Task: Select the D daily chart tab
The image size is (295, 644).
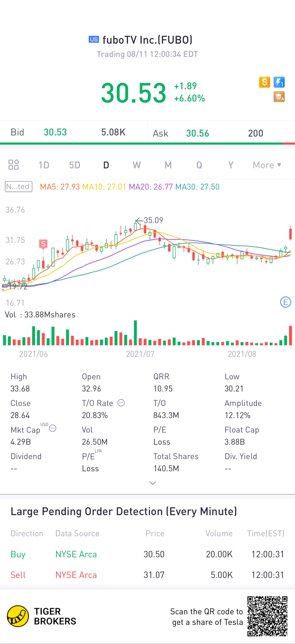Action: coord(106,165)
